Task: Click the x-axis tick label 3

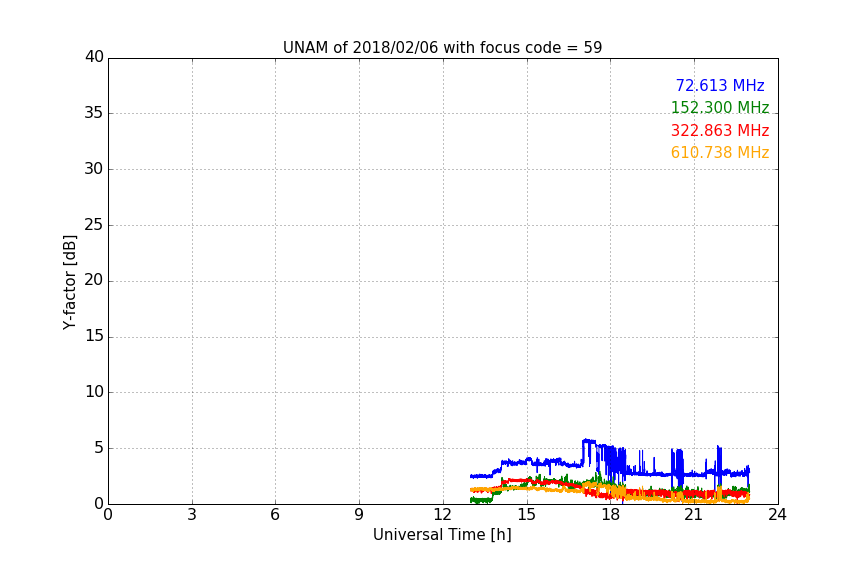Action: pyautogui.click(x=192, y=515)
